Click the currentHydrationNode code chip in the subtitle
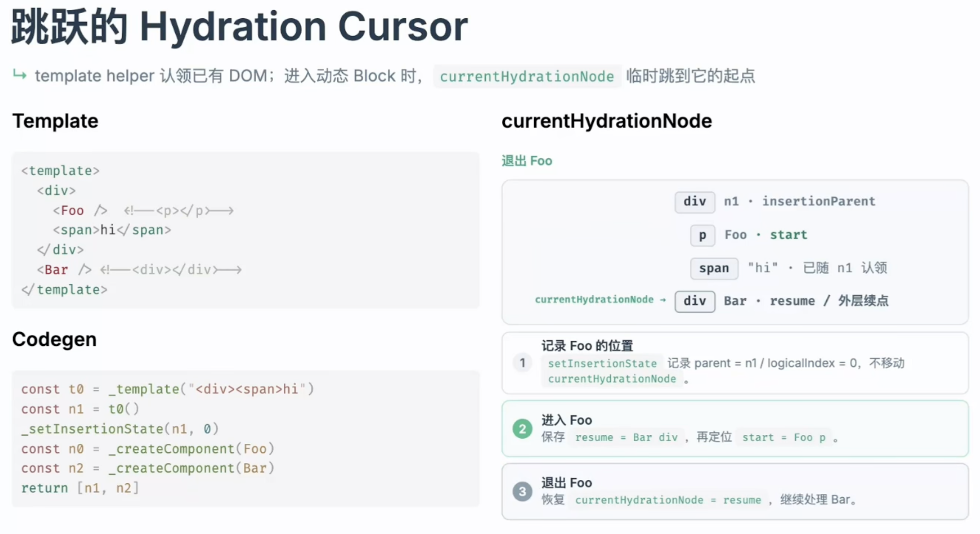This screenshot has height=534, width=980. 527,76
